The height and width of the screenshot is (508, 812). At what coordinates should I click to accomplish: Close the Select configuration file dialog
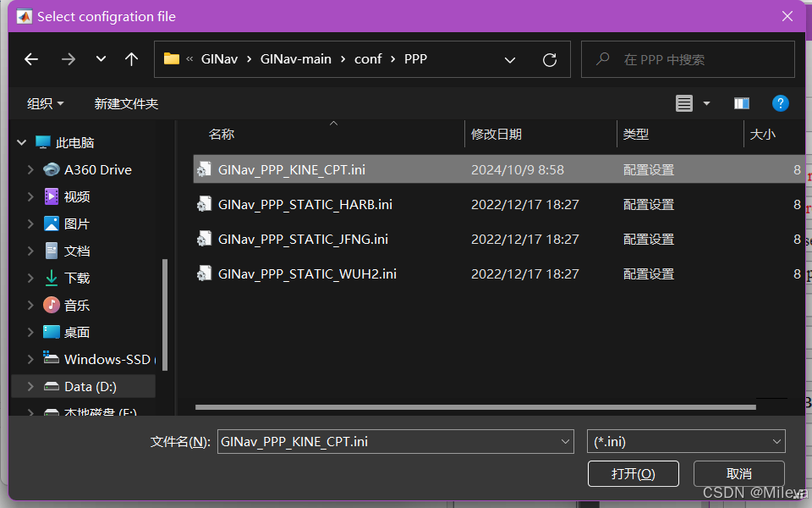pos(787,17)
